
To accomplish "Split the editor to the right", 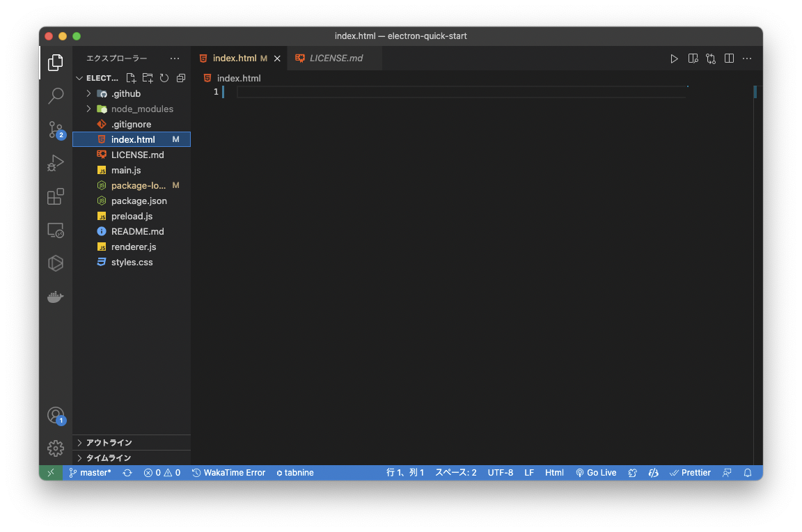I will tap(730, 58).
